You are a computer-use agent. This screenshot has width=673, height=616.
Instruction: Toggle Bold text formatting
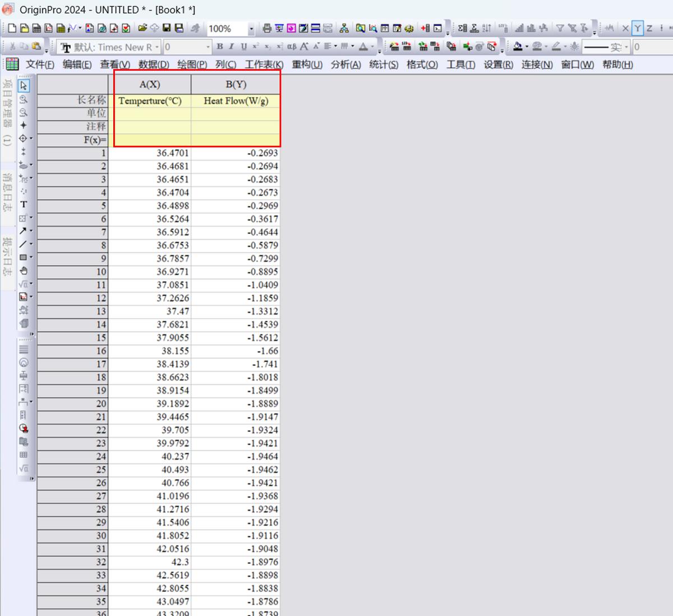click(220, 47)
